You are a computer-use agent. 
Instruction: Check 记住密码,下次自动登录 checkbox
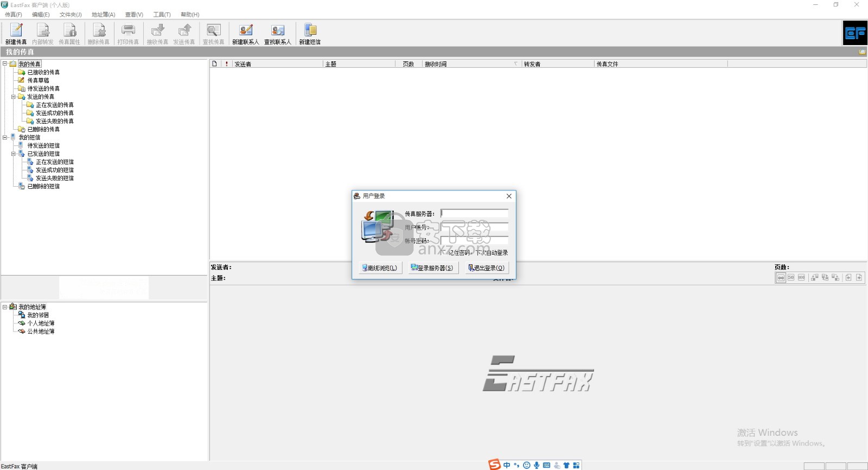click(444, 253)
